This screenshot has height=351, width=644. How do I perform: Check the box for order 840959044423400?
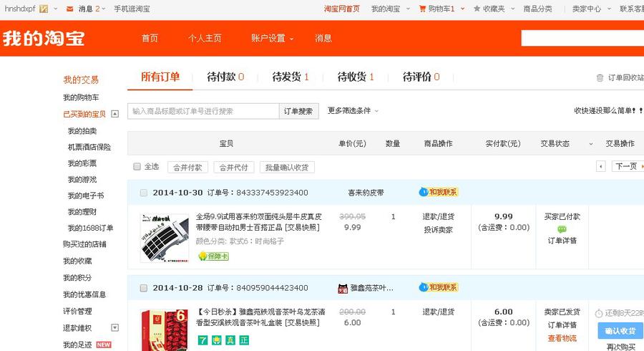click(143, 288)
